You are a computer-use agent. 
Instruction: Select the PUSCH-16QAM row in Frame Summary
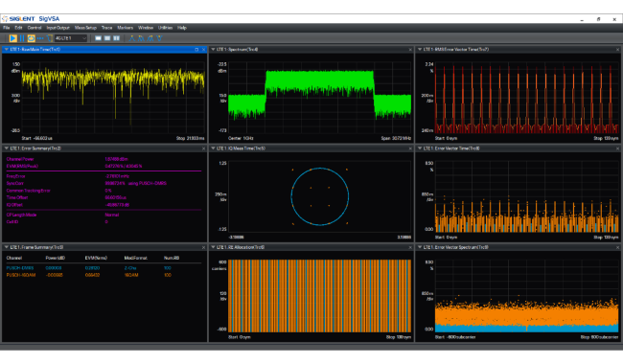pyautogui.click(x=104, y=275)
